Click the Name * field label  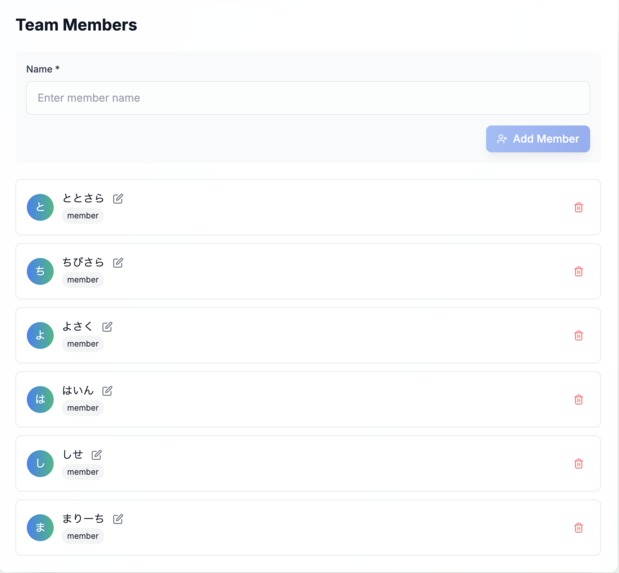[43, 69]
